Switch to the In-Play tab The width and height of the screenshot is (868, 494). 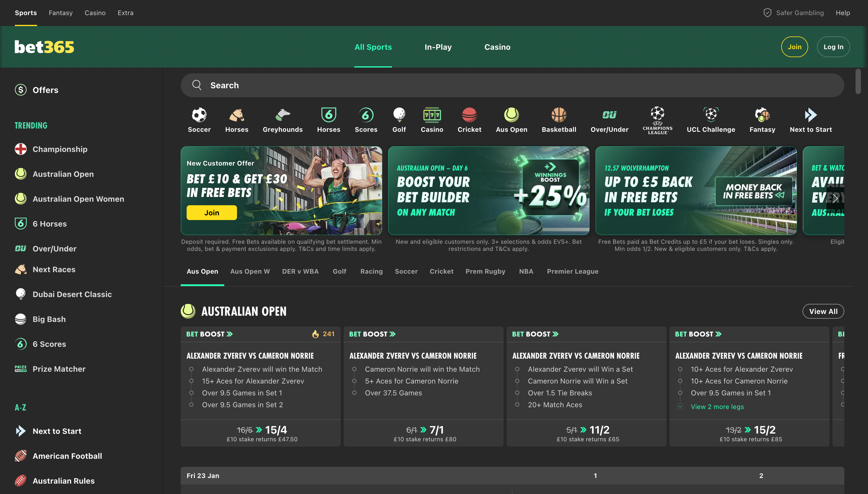pyautogui.click(x=438, y=47)
